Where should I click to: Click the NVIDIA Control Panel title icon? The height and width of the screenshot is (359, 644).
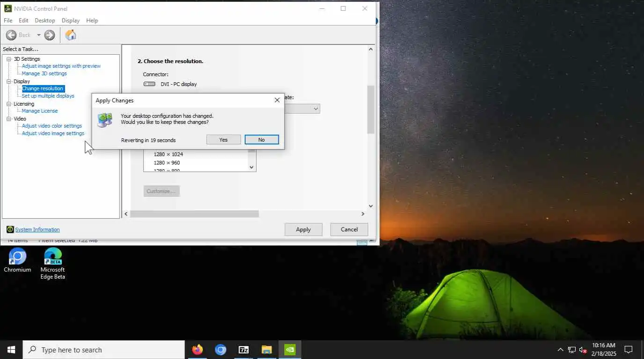coord(8,8)
